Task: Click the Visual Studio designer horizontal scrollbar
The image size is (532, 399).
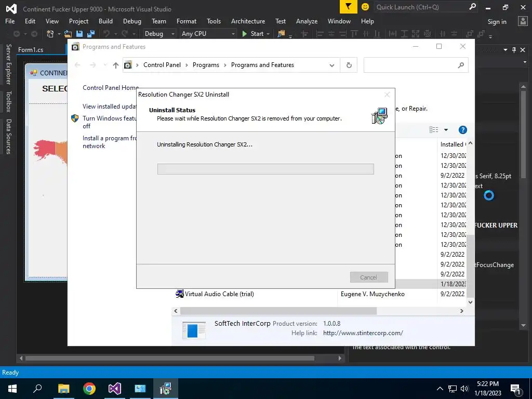Action: click(x=170, y=358)
